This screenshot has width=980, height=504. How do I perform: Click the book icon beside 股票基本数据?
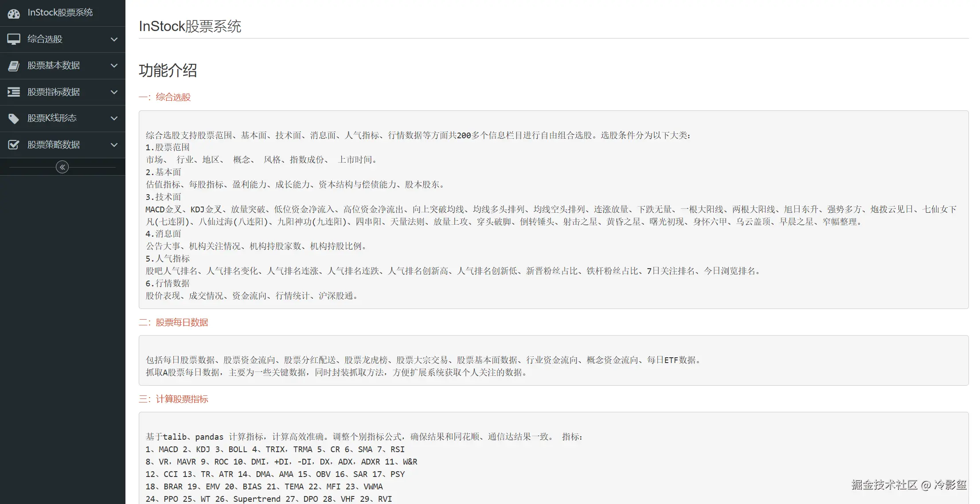click(x=14, y=66)
